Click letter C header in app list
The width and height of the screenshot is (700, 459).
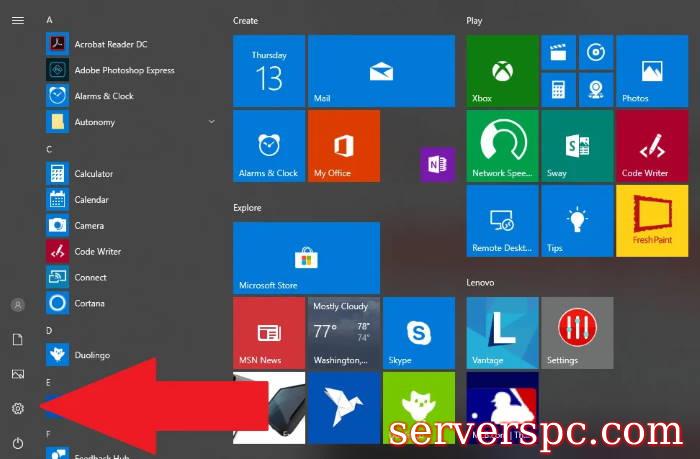point(49,149)
